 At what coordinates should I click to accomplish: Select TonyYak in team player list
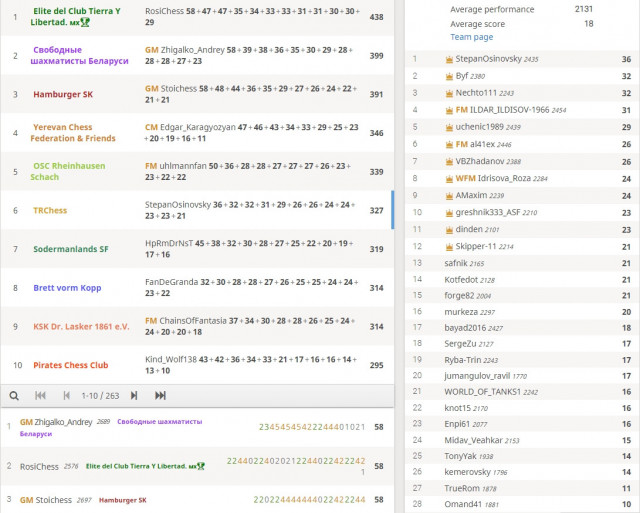click(460, 456)
